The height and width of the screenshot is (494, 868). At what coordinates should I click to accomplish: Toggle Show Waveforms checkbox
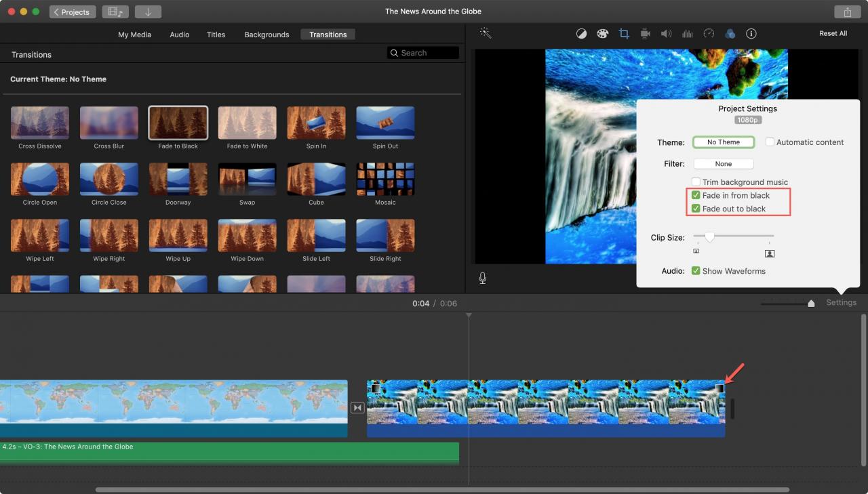[x=696, y=271]
